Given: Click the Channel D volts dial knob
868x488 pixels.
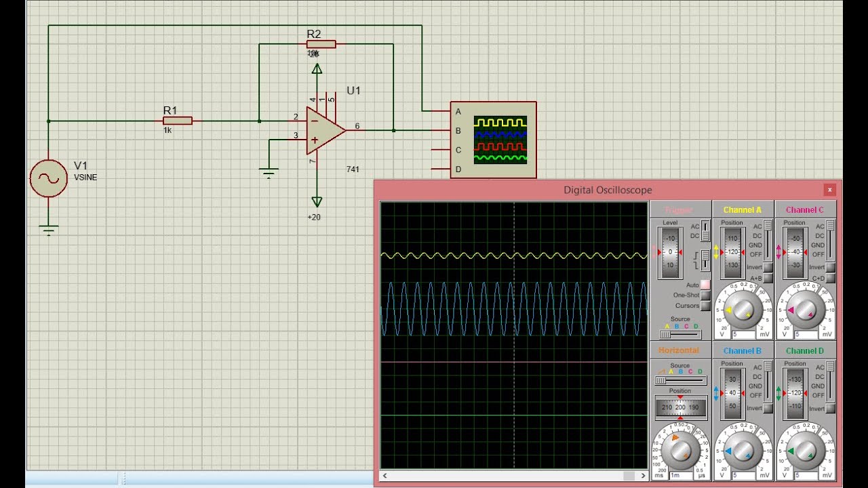Looking at the screenshot, I should click(806, 451).
